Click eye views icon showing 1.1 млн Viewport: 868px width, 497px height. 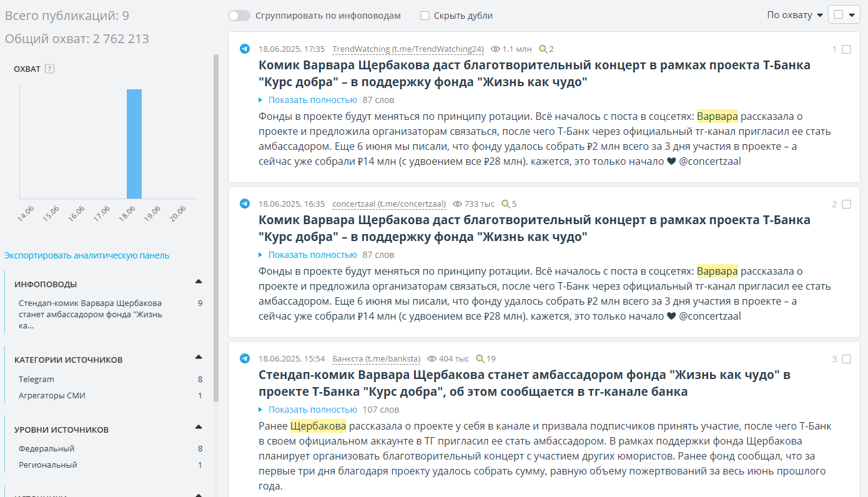pos(496,49)
